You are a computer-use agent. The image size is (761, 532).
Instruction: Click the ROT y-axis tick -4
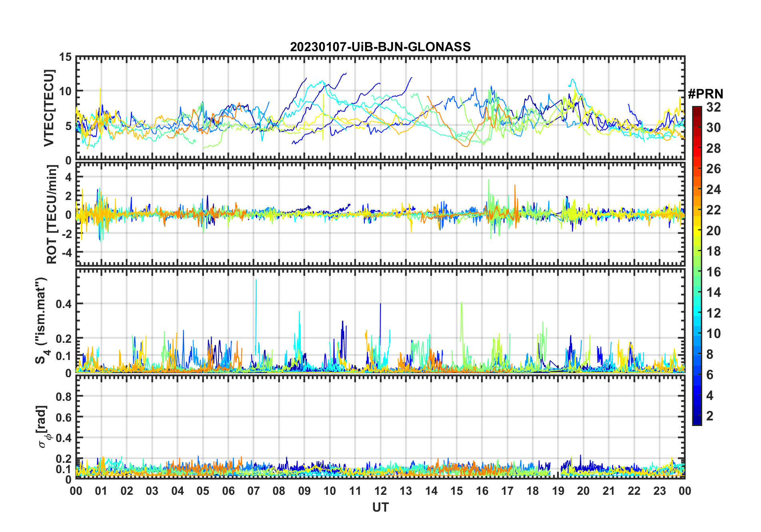pos(67,253)
